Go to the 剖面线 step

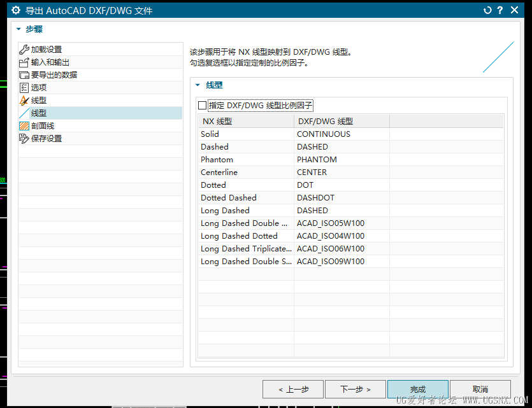click(101, 126)
